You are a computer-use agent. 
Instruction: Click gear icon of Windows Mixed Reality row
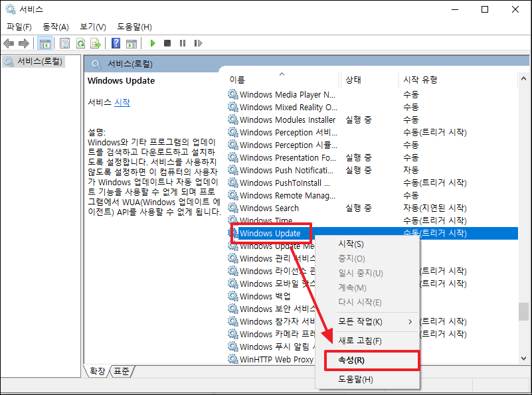pos(232,107)
